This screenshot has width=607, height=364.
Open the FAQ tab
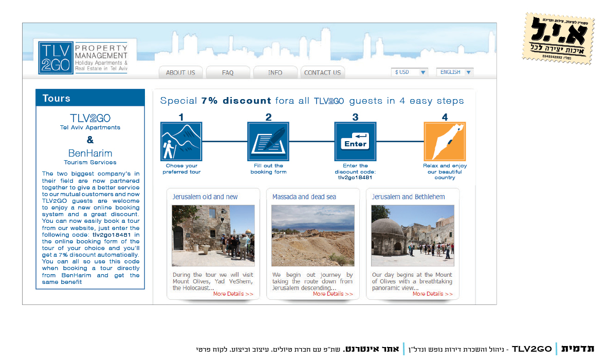coord(228,72)
